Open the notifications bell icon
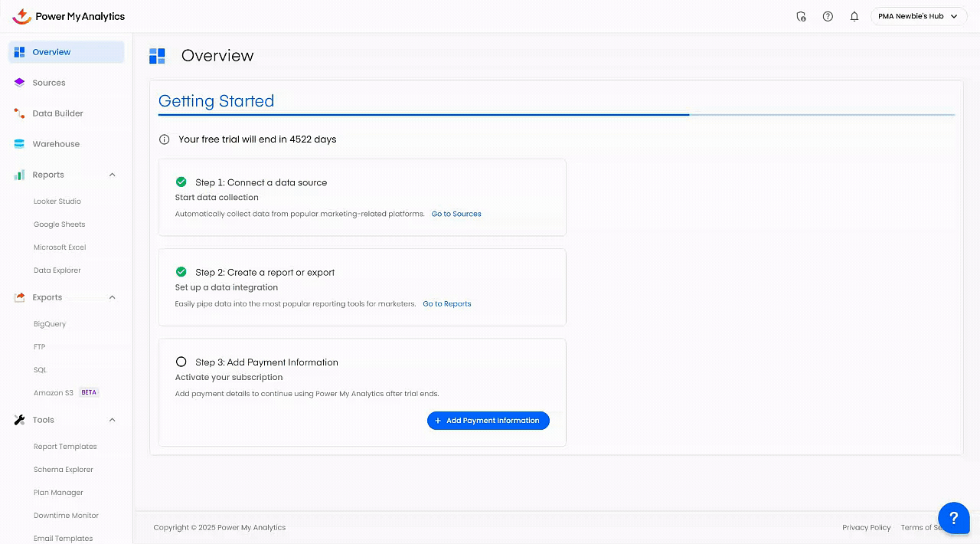This screenshot has height=544, width=980. pos(854,16)
